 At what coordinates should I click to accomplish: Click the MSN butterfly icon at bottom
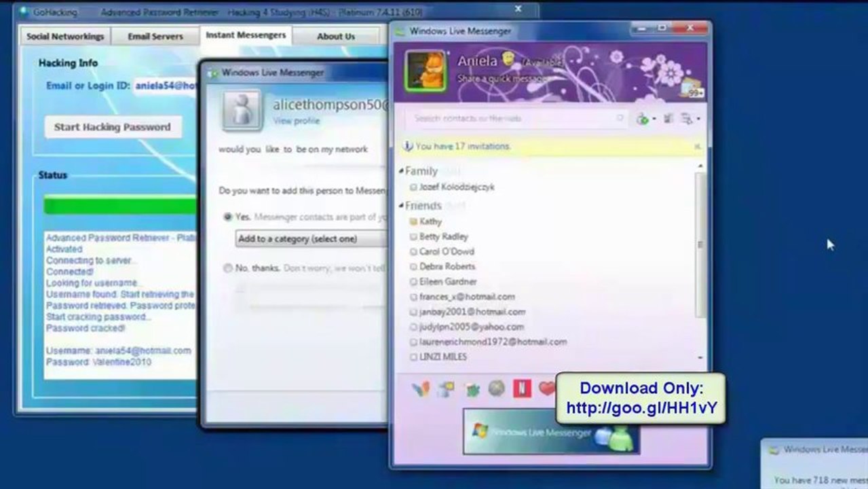pos(420,389)
